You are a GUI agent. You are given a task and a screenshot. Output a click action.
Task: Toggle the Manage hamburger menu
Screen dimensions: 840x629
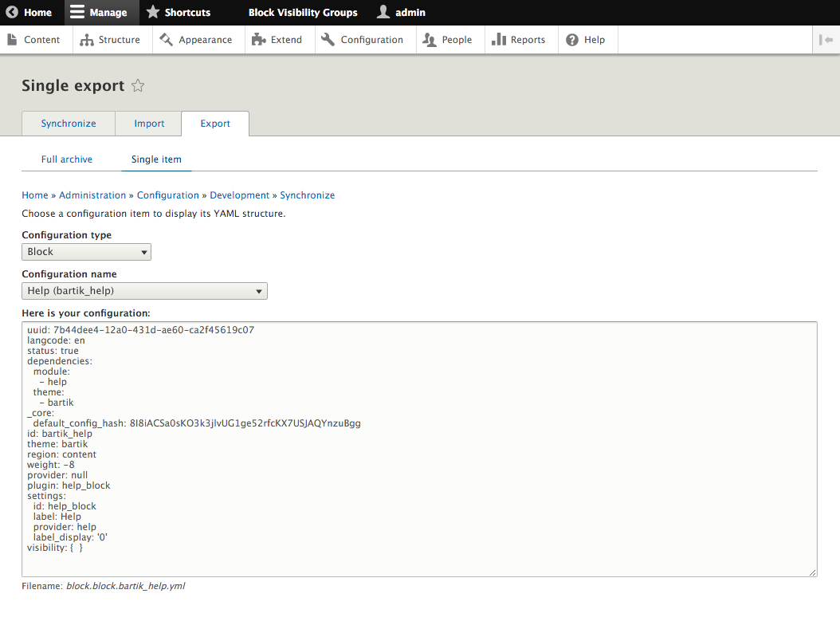[77, 13]
